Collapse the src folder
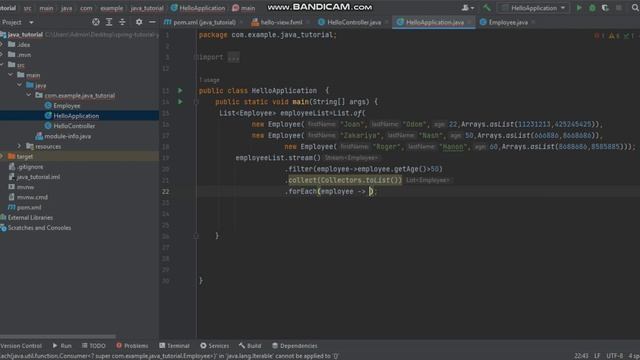 [x=2, y=65]
